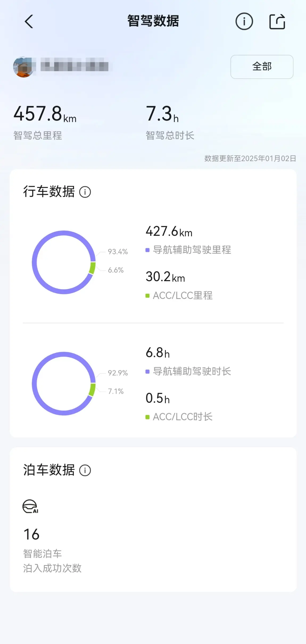Tap the user avatar picture
The height and width of the screenshot is (644, 306).
pyautogui.click(x=24, y=67)
